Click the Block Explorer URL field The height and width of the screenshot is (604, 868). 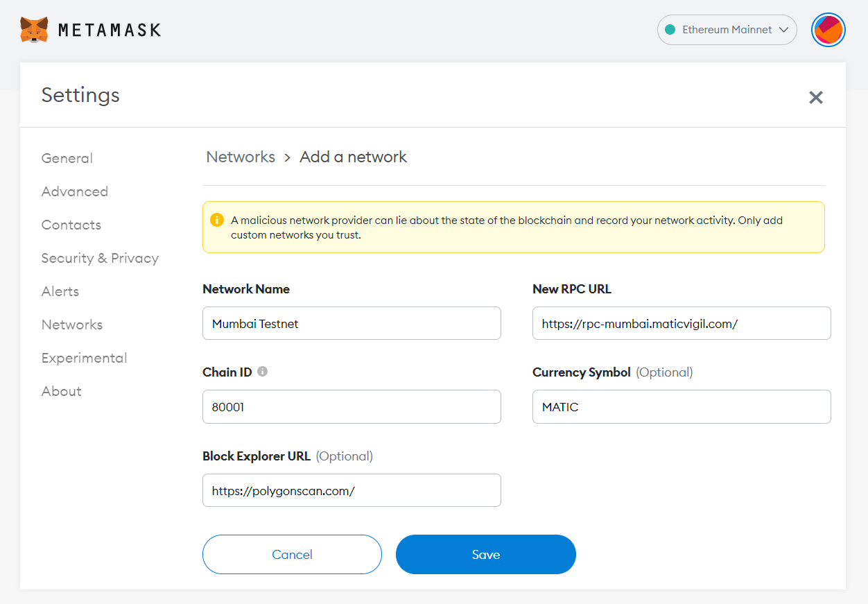pyautogui.click(x=351, y=490)
